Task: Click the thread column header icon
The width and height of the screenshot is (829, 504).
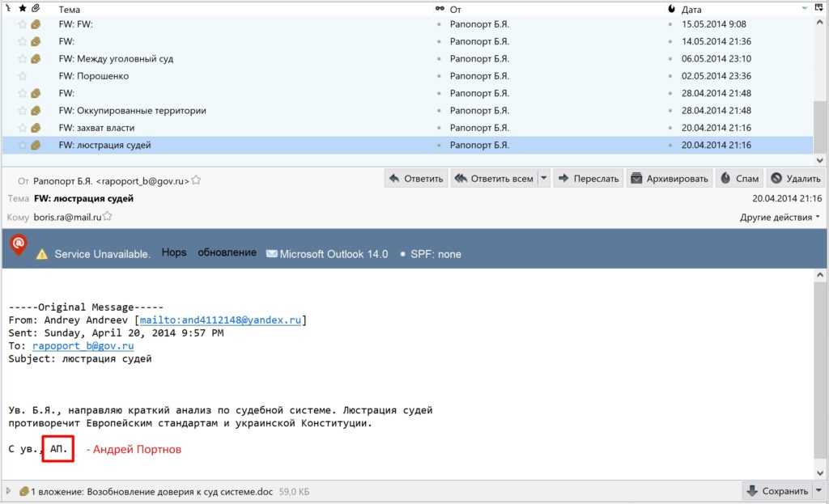Action: (8, 8)
